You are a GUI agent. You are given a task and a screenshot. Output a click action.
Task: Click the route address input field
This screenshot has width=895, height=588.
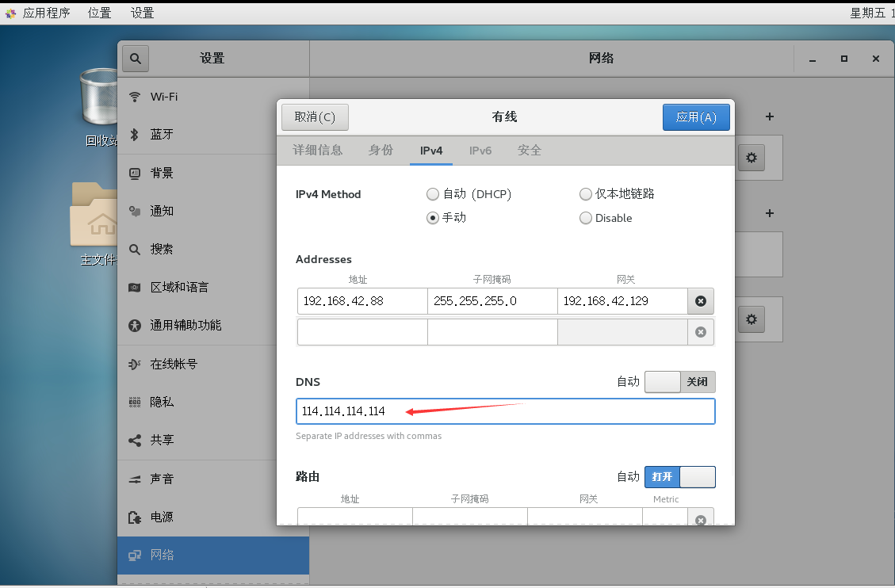click(x=355, y=517)
